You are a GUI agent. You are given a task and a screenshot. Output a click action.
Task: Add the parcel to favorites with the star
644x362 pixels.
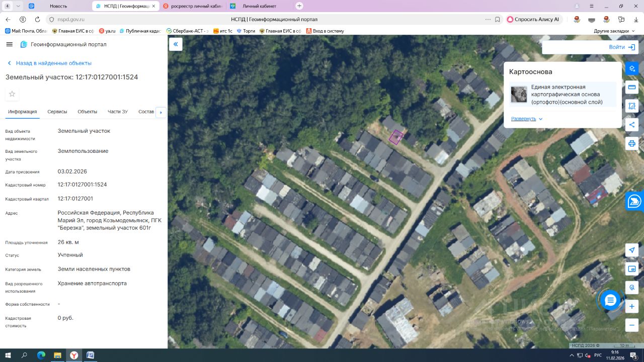point(12,94)
